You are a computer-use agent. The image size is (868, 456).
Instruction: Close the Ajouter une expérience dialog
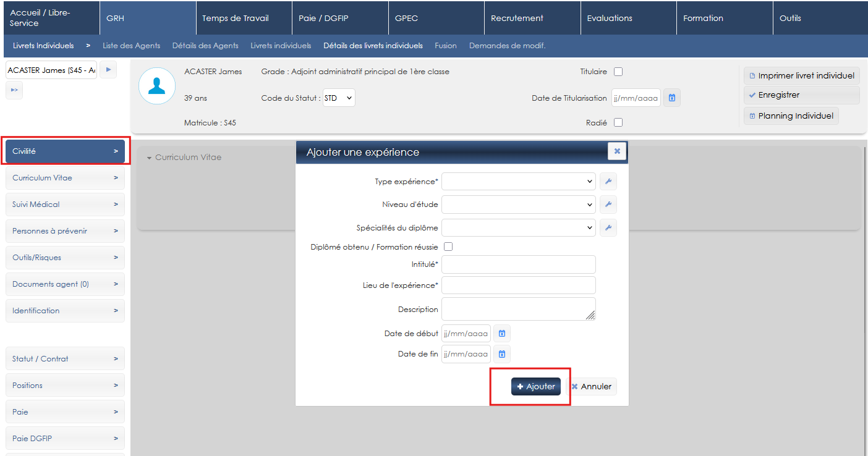pos(616,151)
